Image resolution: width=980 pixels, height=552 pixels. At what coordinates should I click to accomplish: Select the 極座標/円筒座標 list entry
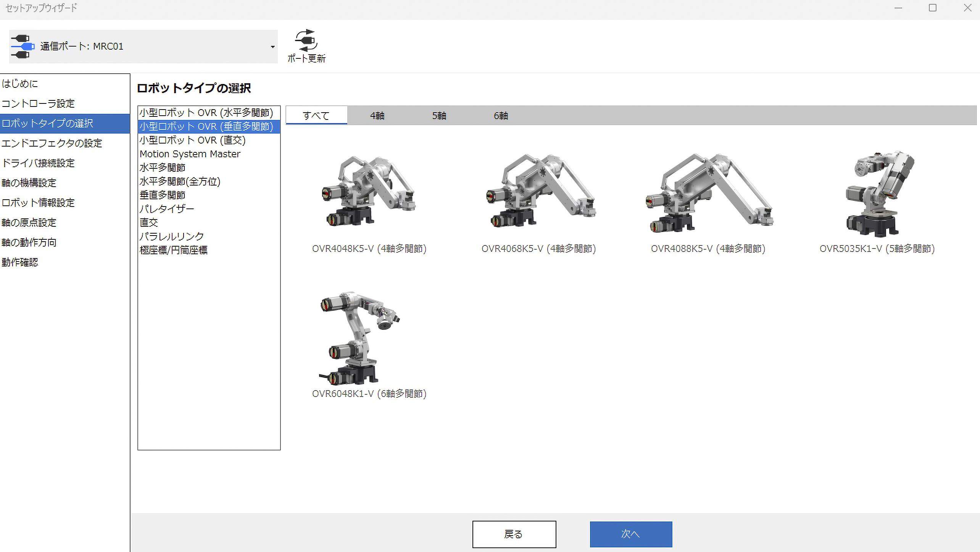[209, 250]
